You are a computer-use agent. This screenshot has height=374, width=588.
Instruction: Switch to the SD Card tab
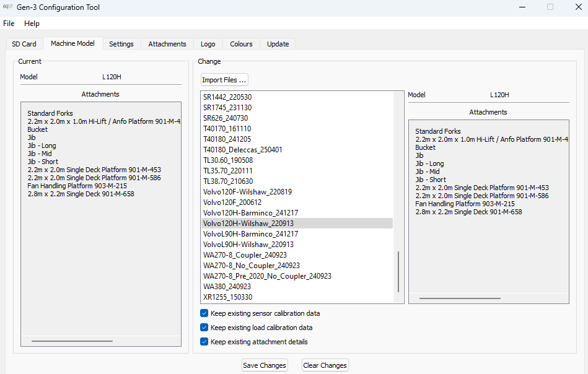(24, 44)
